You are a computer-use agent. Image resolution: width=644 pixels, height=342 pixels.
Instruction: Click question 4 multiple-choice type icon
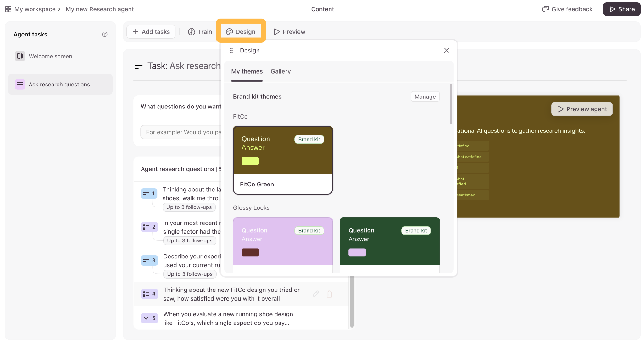(x=149, y=294)
